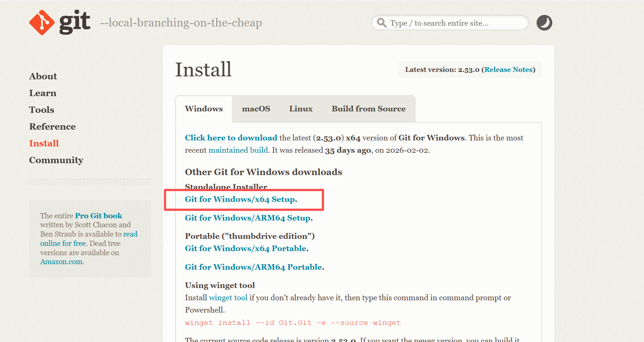Click the 'Portable ("thumbdrive edition")' heading
The height and width of the screenshot is (342, 644).
[x=250, y=236]
